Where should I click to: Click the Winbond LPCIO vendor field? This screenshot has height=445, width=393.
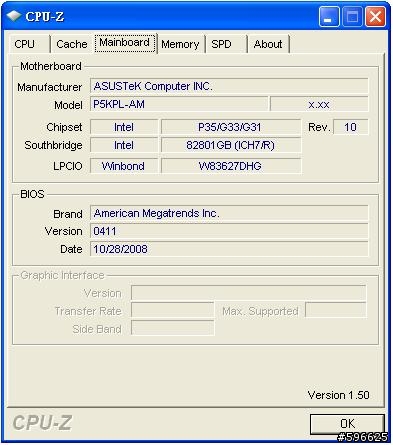click(124, 166)
